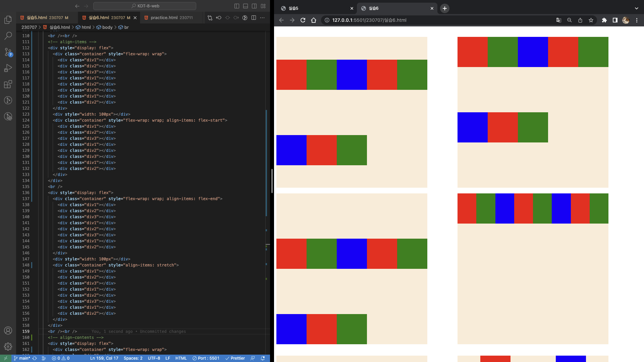Open errors and warnings problems indicator
The image size is (644, 362).
pos(61,358)
